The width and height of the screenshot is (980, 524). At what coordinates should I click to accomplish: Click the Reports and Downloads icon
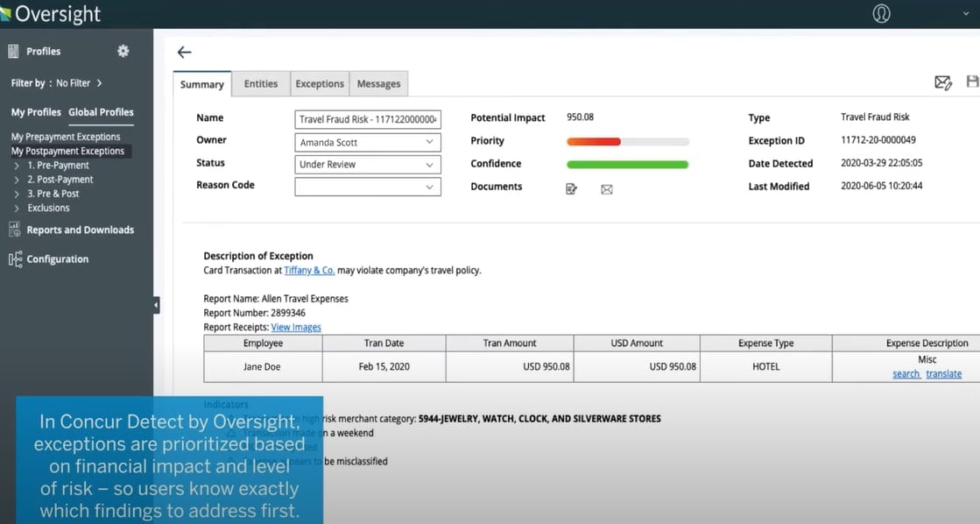(x=14, y=230)
